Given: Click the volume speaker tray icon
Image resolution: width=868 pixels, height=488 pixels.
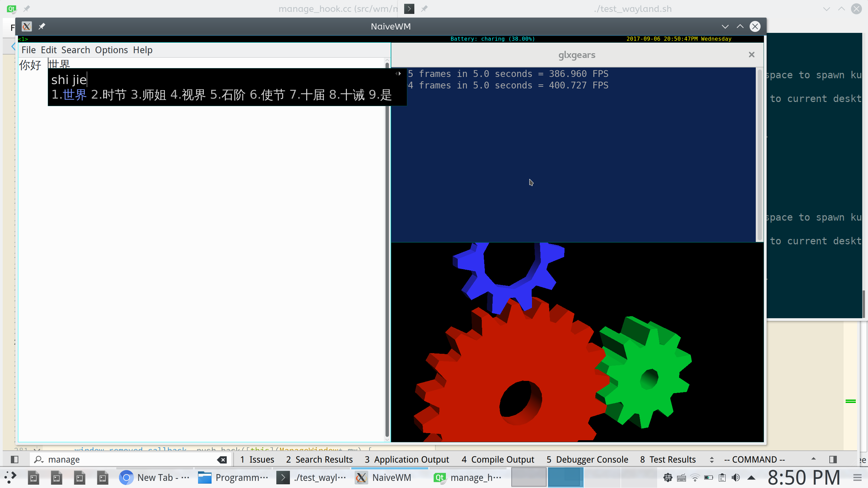Looking at the screenshot, I should click(735, 477).
